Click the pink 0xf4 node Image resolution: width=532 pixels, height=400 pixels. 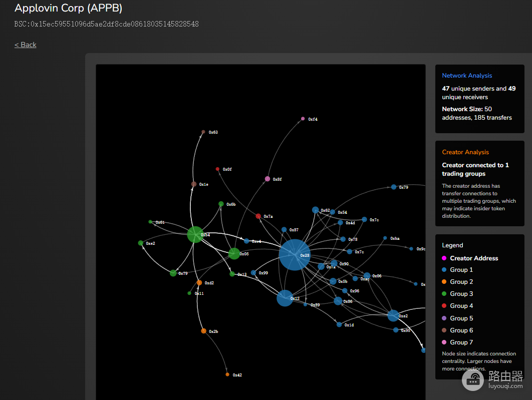[303, 119]
